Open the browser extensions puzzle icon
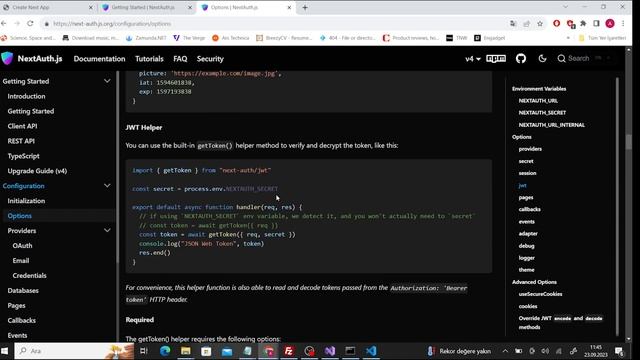This screenshot has width=640, height=360. (583, 24)
